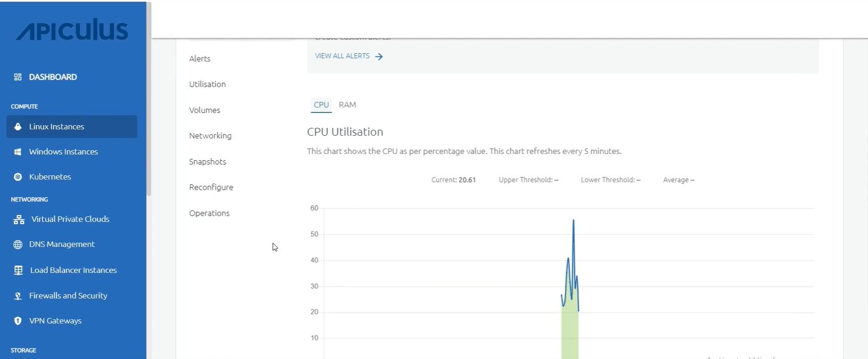Click the VPN Gateways shield icon
Image resolution: width=868 pixels, height=359 pixels.
click(18, 321)
